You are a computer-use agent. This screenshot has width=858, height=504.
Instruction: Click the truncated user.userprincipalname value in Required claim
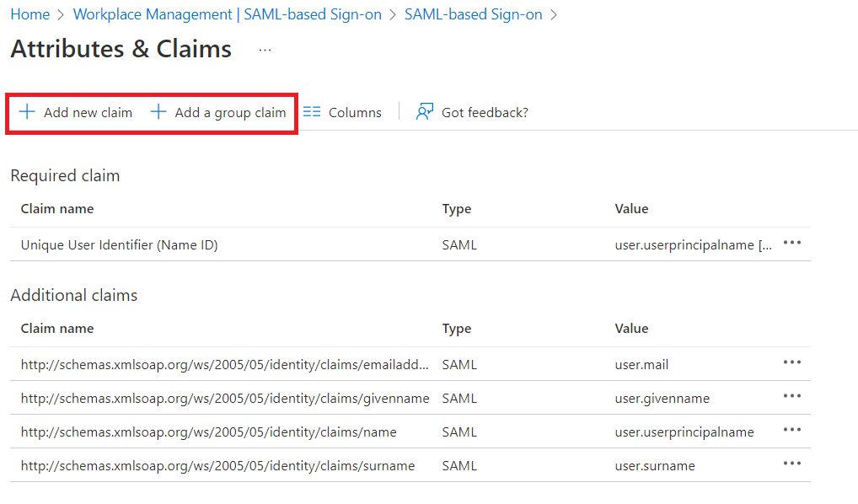tap(694, 245)
